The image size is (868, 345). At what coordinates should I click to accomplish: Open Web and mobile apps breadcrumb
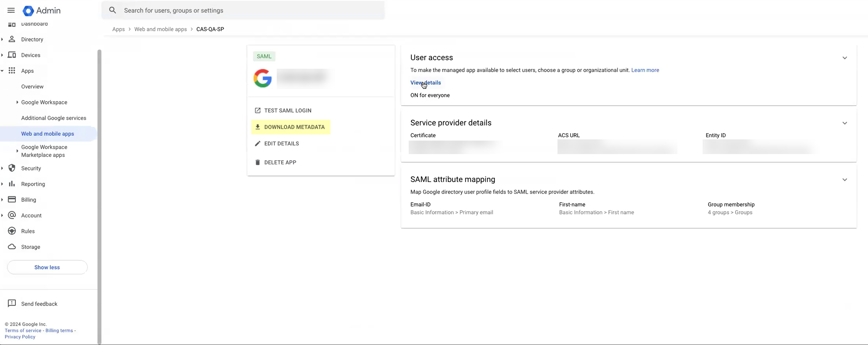[x=160, y=29]
